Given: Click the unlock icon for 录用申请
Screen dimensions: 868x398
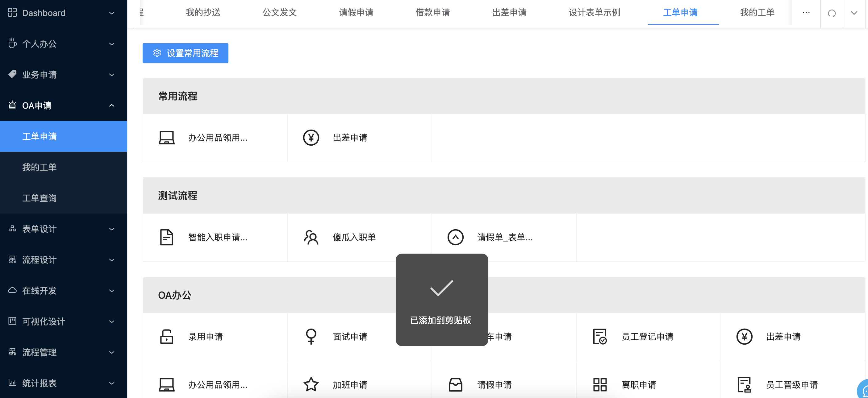Looking at the screenshot, I should (166, 337).
